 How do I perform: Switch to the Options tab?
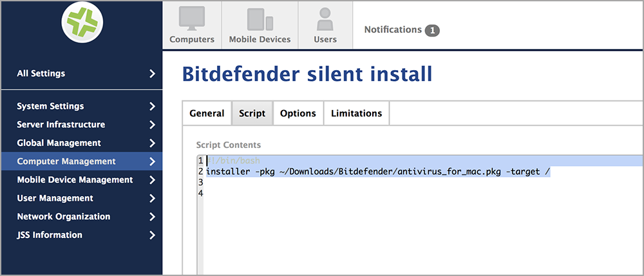tap(298, 113)
